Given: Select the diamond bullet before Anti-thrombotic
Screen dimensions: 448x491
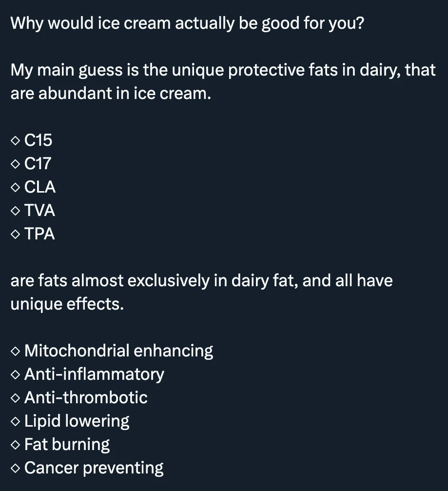Looking at the screenshot, I should (x=16, y=398).
